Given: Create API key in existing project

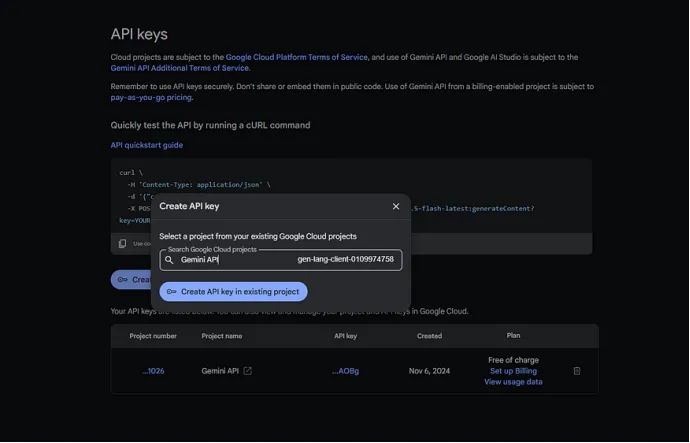Looking at the screenshot, I should coord(233,292).
